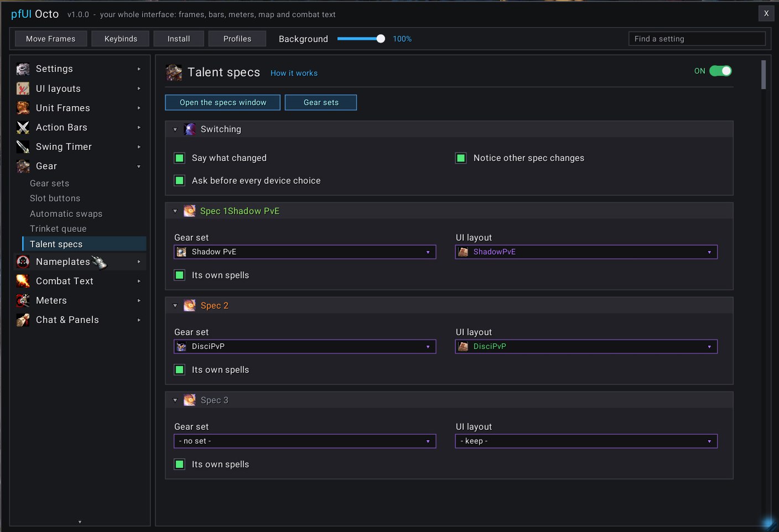Click the Keybinds button

(x=121, y=39)
